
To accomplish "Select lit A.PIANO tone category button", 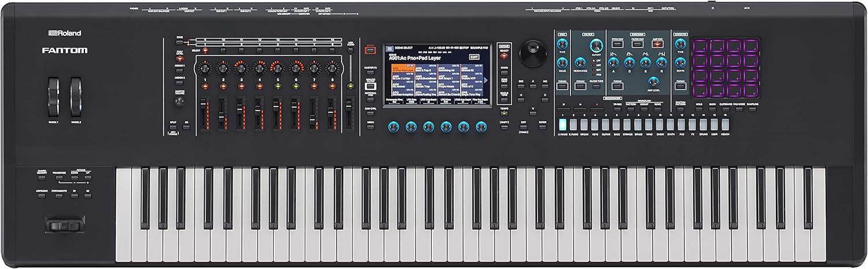I will coord(562,124).
